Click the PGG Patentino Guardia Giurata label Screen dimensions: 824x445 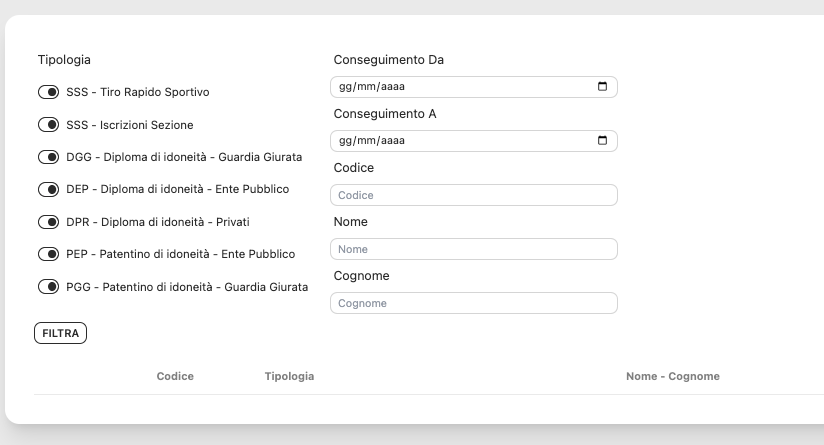pos(187,287)
